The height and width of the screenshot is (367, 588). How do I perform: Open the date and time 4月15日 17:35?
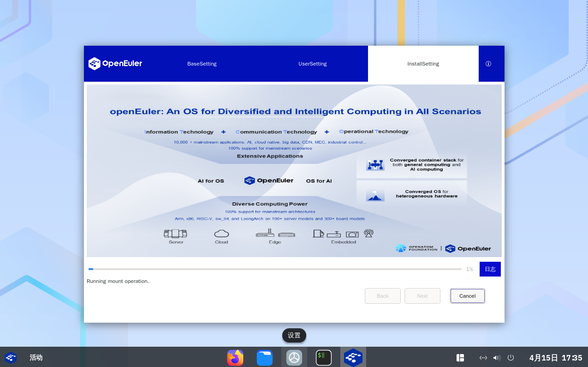coord(556,357)
